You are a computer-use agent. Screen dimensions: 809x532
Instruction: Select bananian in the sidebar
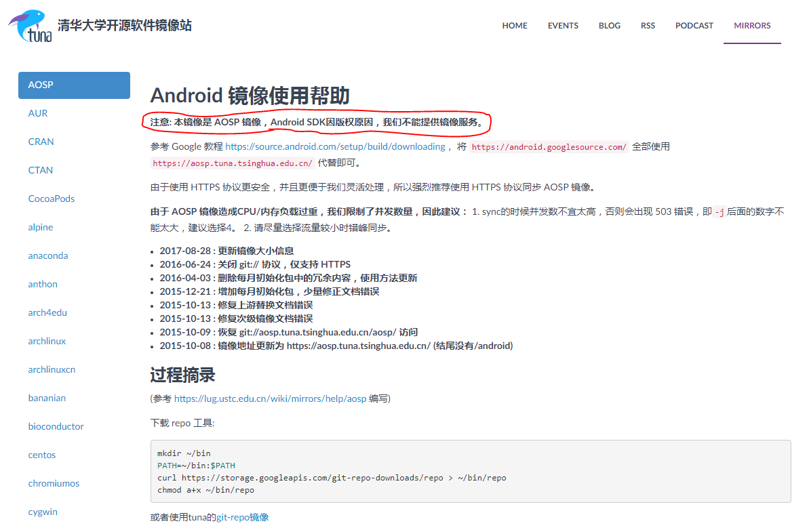[47, 398]
